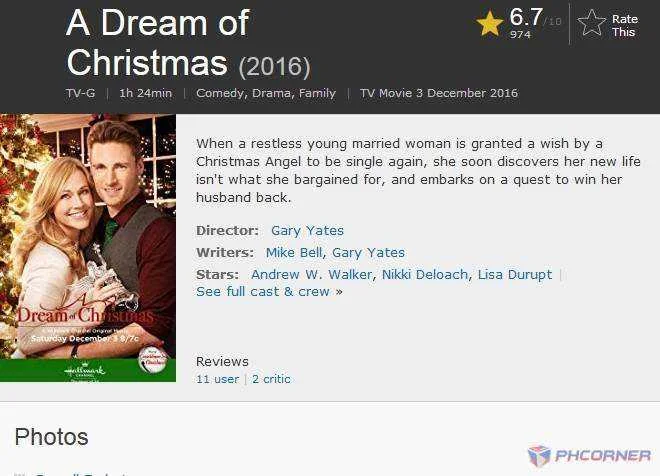The image size is (660, 476).
Task: Open TV Movie 3 December 2016 release info
Action: tap(439, 93)
